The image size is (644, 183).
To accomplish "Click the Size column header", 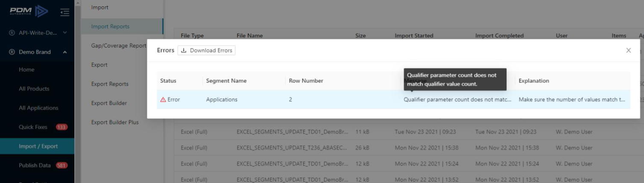I will coord(360,36).
